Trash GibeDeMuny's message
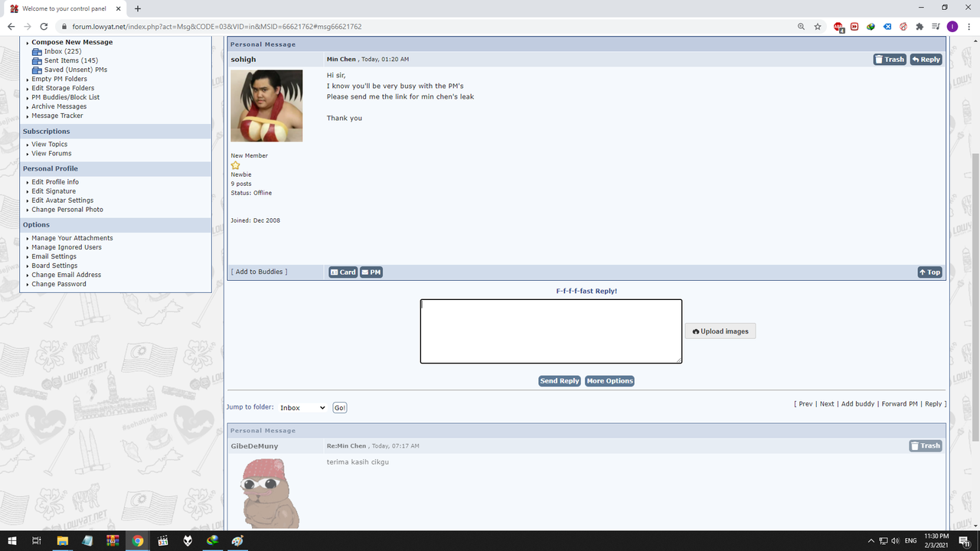Viewport: 980px width, 551px height. point(926,446)
